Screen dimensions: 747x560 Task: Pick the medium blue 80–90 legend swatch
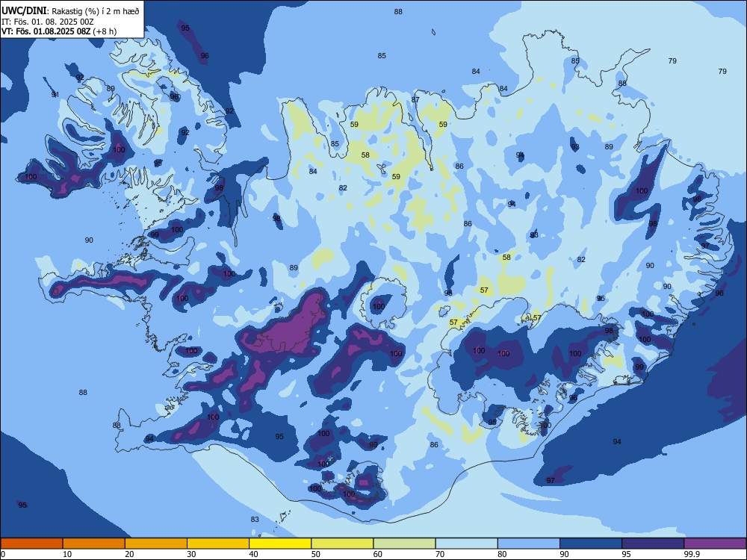point(529,544)
